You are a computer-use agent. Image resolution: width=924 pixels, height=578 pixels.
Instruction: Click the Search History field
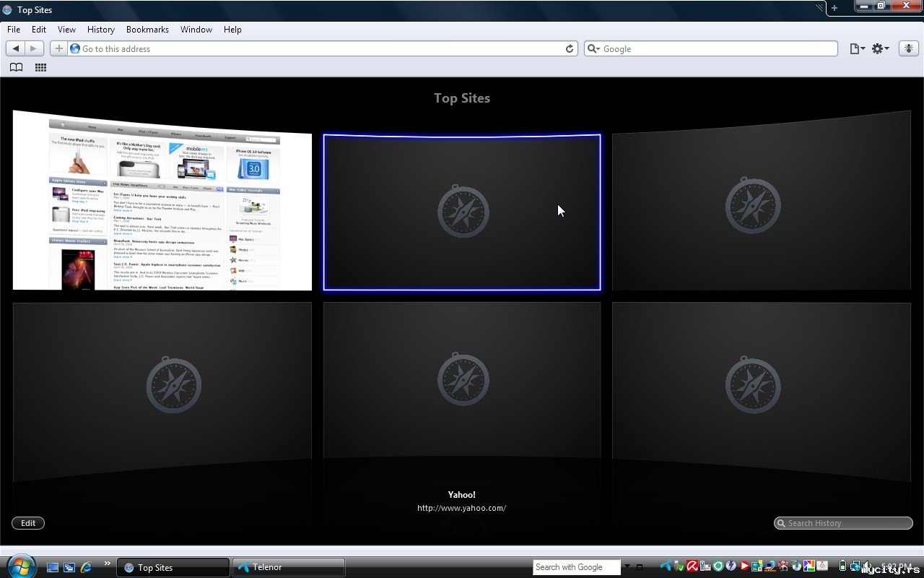846,523
